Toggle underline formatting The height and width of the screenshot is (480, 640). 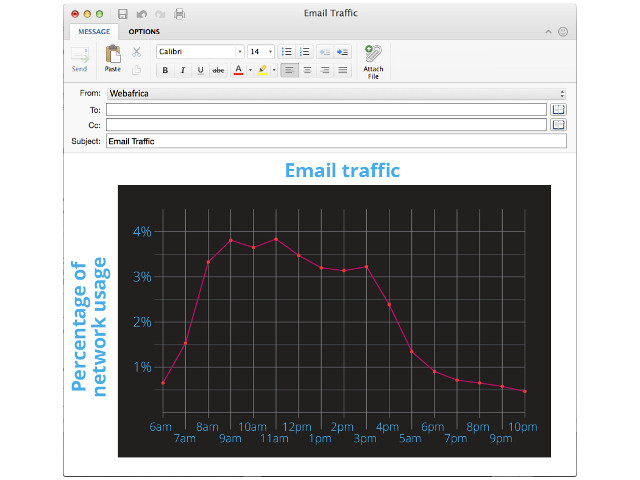(x=200, y=70)
